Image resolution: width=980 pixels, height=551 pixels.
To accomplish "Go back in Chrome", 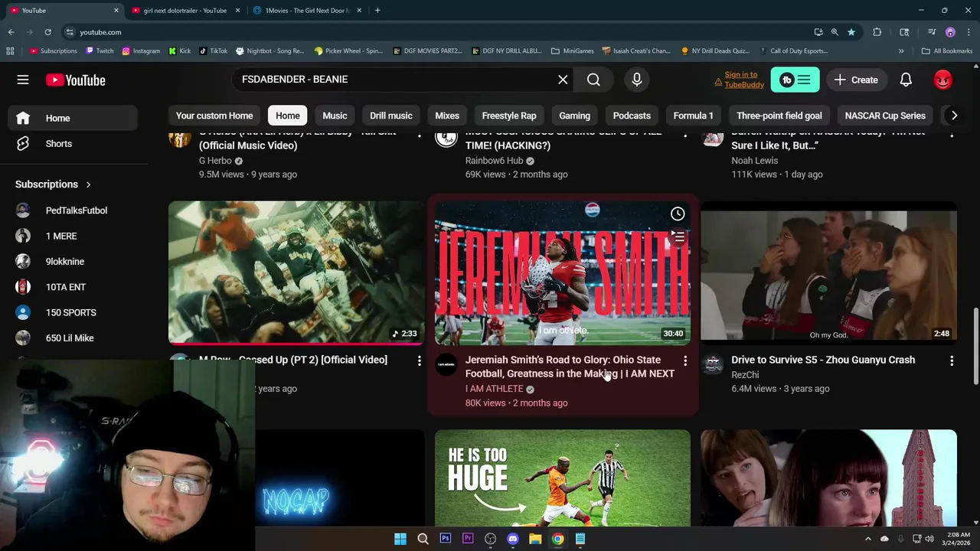I will point(11,32).
